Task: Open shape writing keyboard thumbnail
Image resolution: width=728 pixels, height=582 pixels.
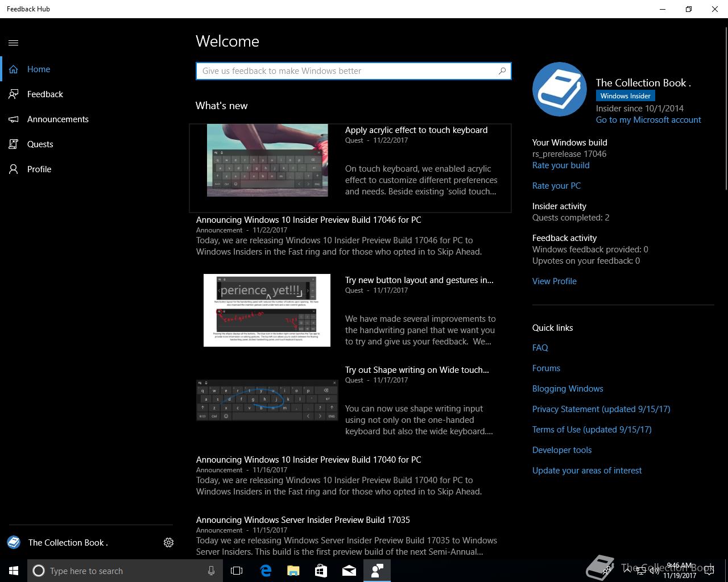Action: 267,400
